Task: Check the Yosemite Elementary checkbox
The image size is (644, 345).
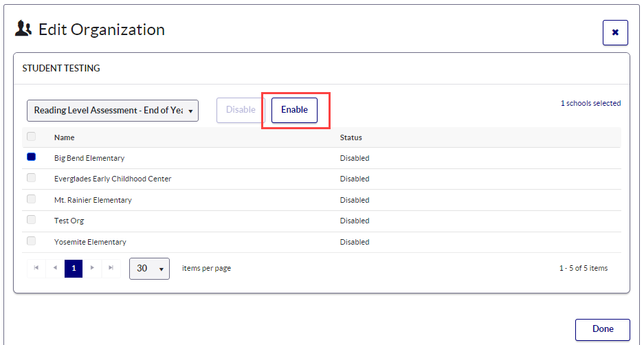Action: click(31, 241)
